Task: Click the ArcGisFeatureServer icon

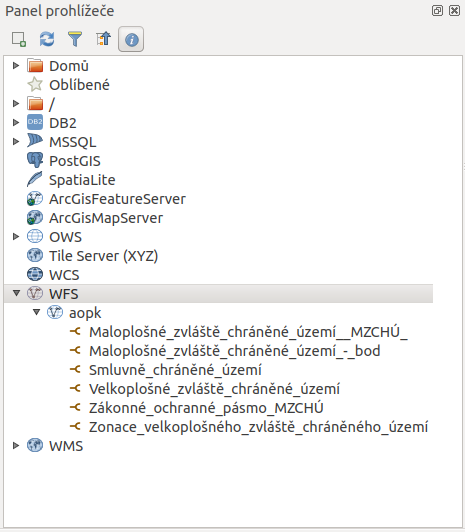Action: pos(35,198)
